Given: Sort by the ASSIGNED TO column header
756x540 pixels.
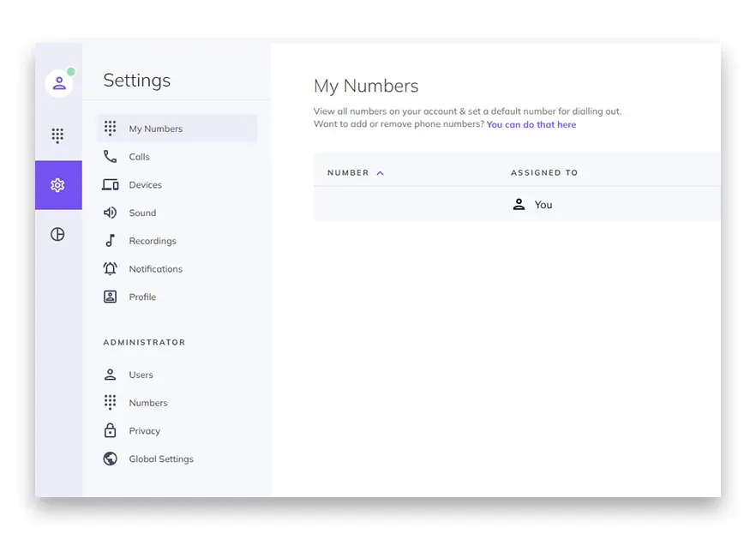Looking at the screenshot, I should tap(544, 172).
